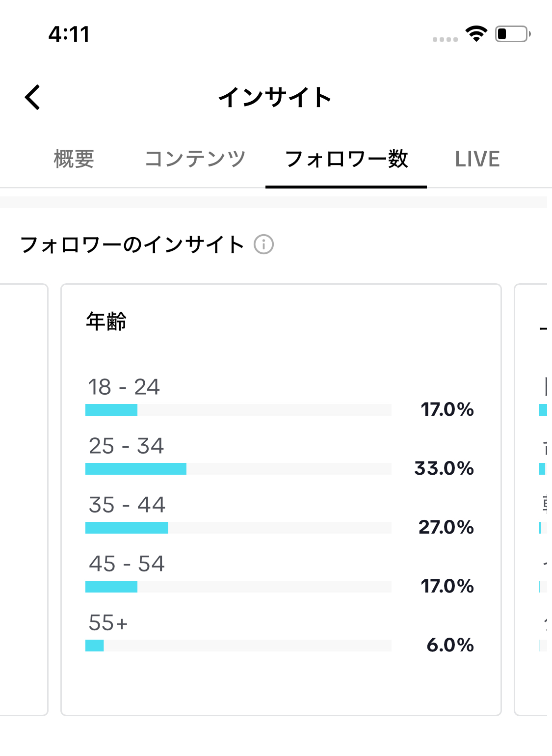Screen dimensions: 552x756
Task: Tap the 6.0% percentage value
Action: 450,645
